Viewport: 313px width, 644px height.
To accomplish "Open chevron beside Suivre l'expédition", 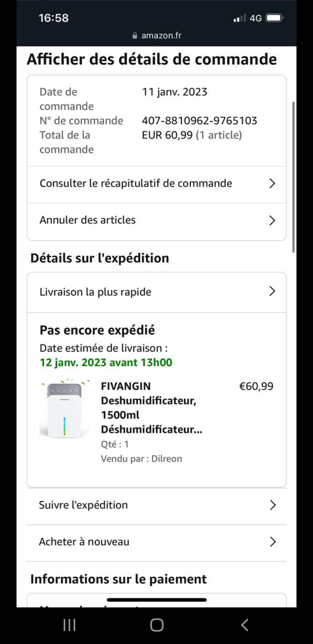I will click(x=272, y=505).
